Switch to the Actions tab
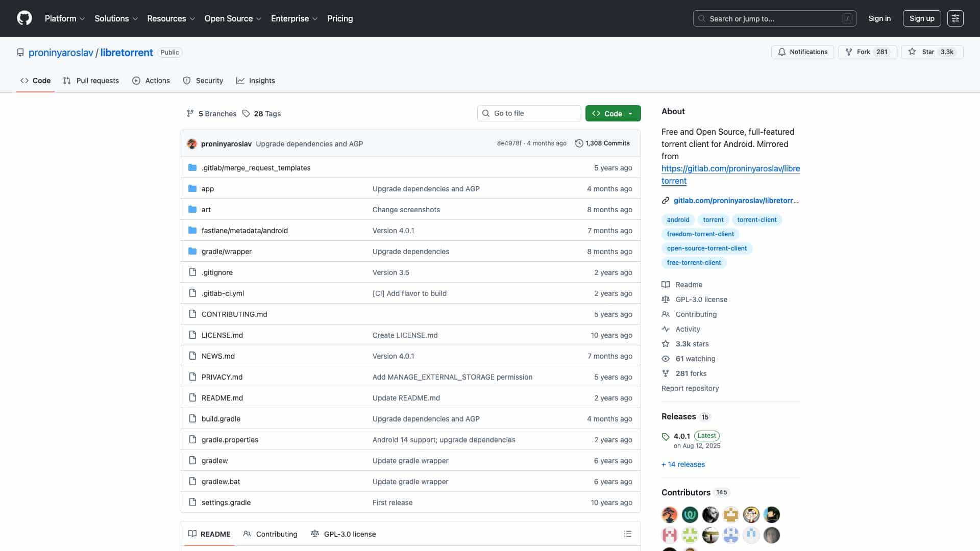This screenshot has height=551, width=980. pos(151,81)
